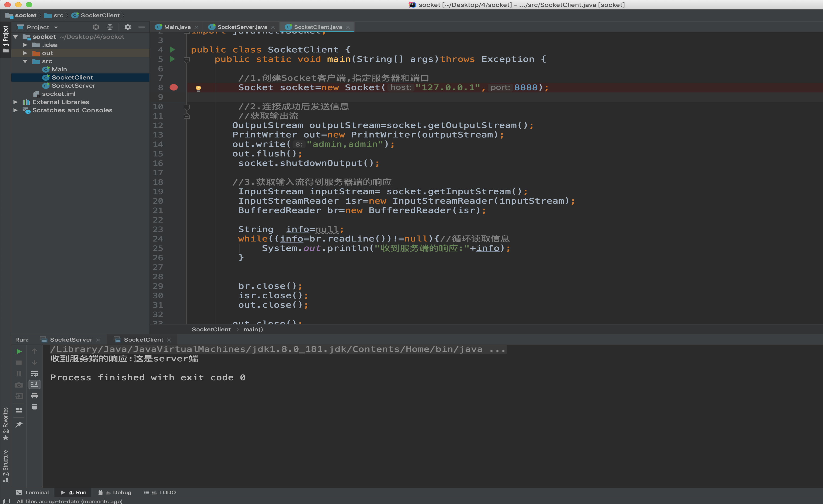Click the trash Clear All icon in console

35,407
